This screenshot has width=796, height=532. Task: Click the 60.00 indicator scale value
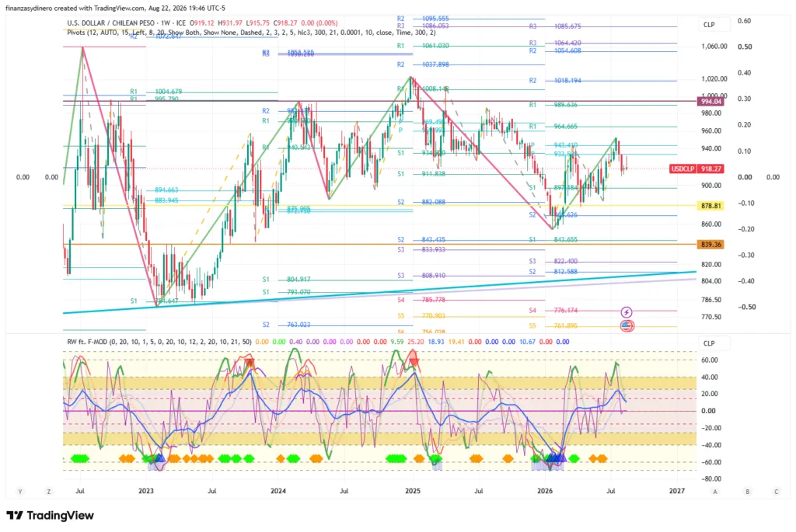tap(709, 360)
